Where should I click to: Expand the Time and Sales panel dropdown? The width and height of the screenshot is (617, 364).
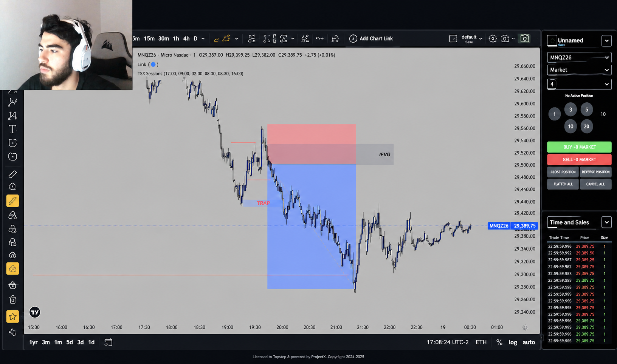606,222
